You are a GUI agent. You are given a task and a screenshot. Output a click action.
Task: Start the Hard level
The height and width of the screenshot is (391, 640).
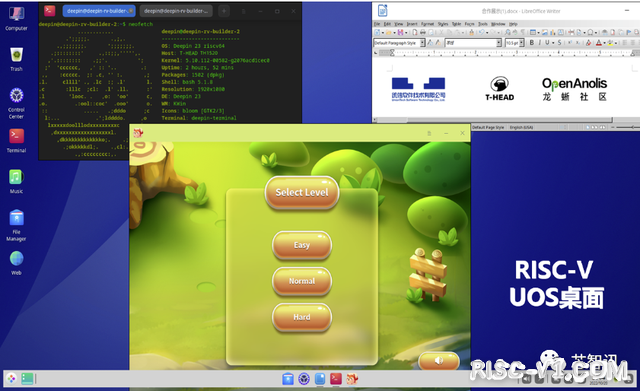tap(302, 317)
